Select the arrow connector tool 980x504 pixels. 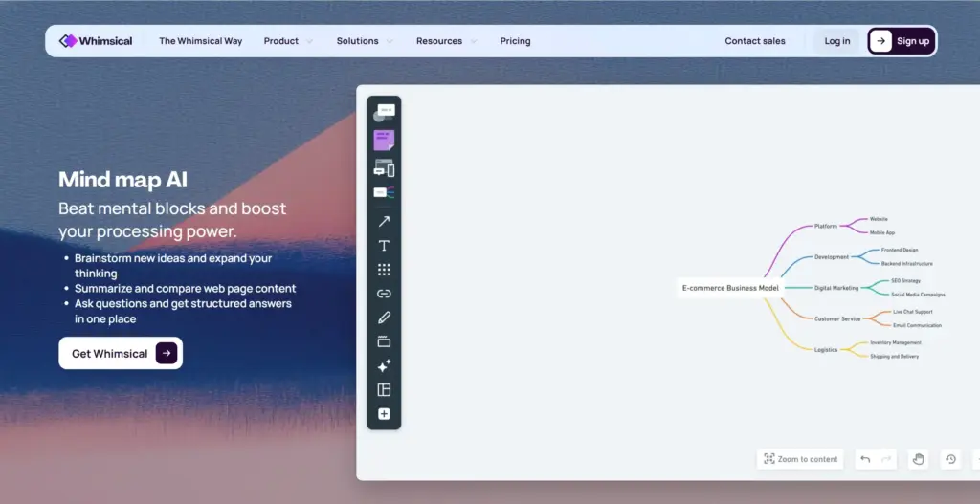pos(384,221)
